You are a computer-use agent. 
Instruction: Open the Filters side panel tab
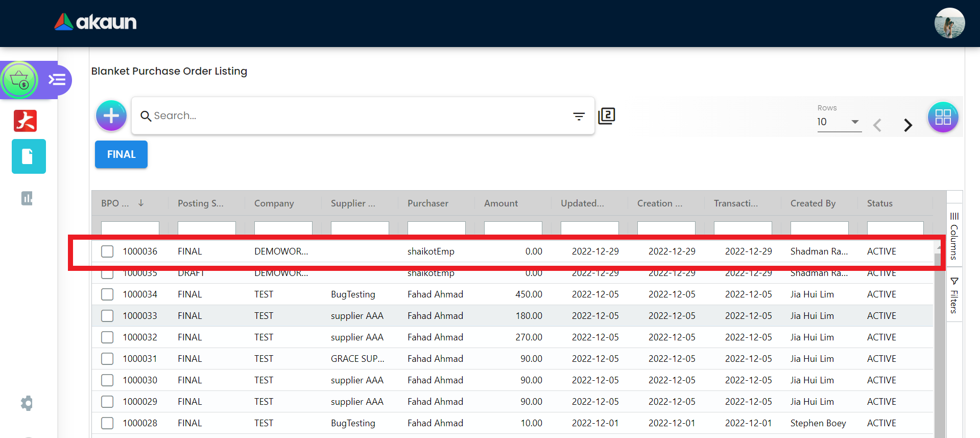pyautogui.click(x=954, y=295)
